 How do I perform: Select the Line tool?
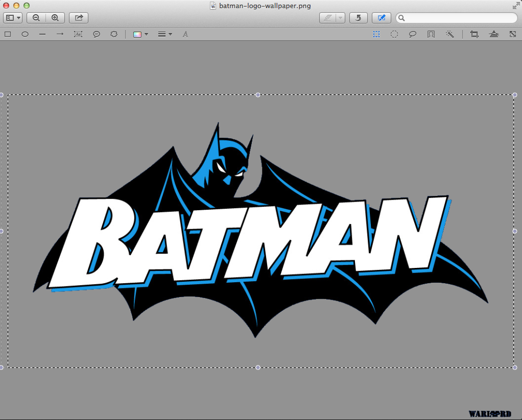click(x=42, y=34)
